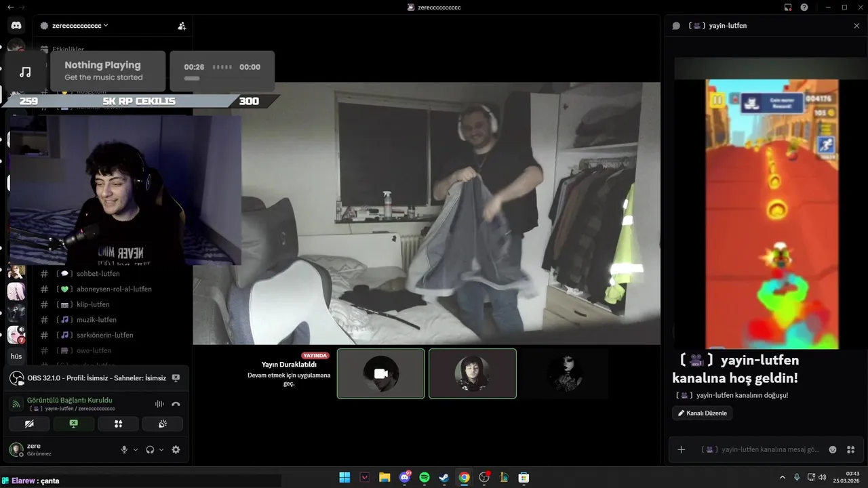Screen dimensions: 868x488
Task: Open the soundboard button
Action: coord(162,424)
